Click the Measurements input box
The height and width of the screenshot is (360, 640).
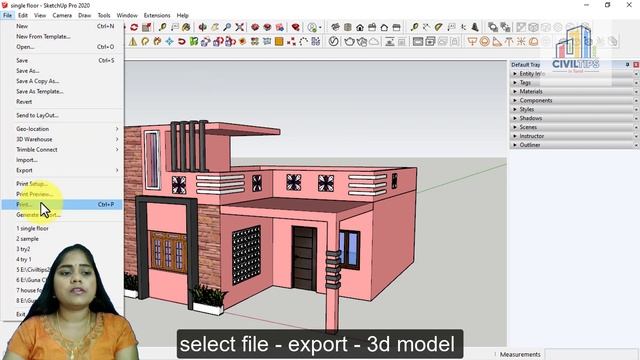tap(591, 354)
